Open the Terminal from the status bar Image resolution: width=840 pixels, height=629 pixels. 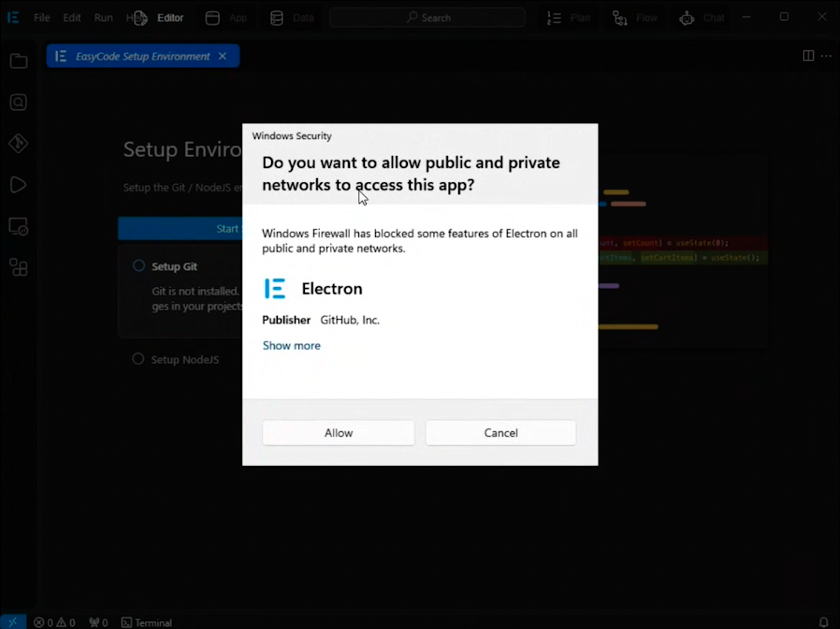click(146, 622)
